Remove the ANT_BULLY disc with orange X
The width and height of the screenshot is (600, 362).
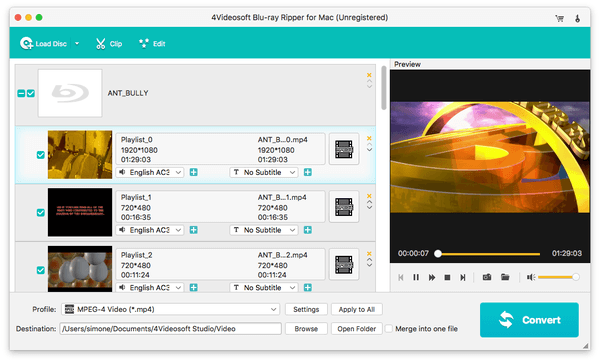click(x=369, y=75)
